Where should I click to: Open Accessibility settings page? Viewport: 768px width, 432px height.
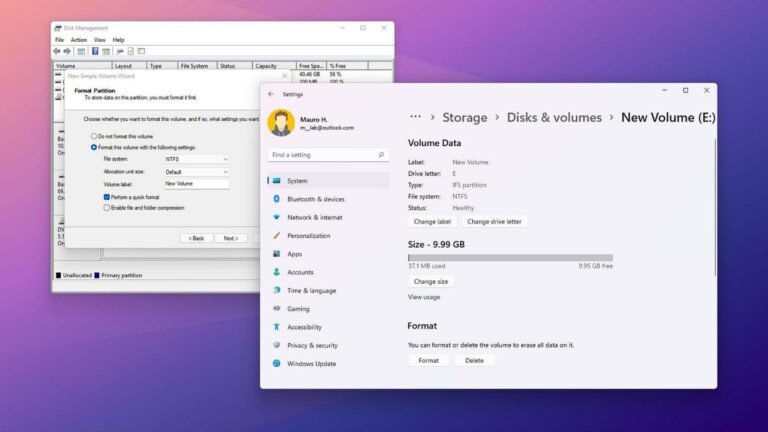328,327
